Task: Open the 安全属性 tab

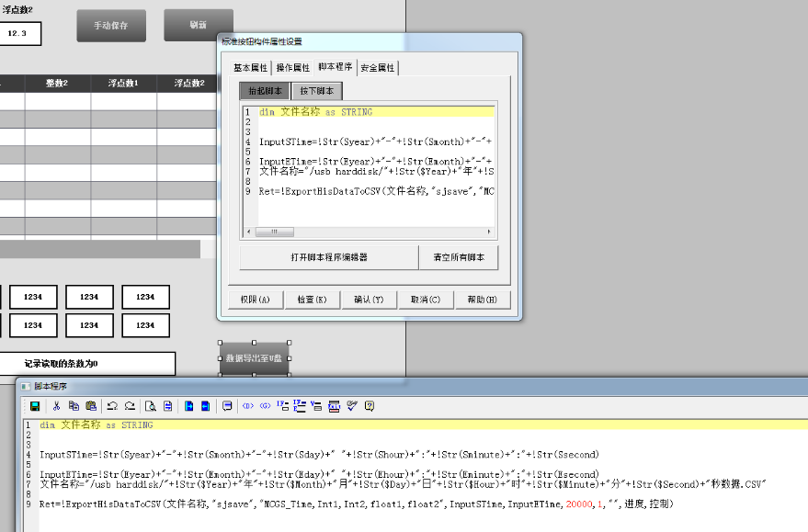Action: tap(377, 68)
